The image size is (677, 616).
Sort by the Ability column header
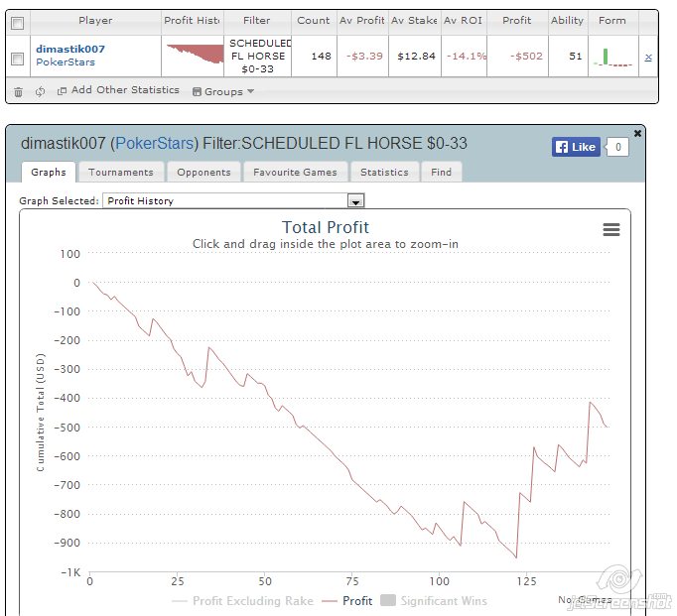[568, 20]
